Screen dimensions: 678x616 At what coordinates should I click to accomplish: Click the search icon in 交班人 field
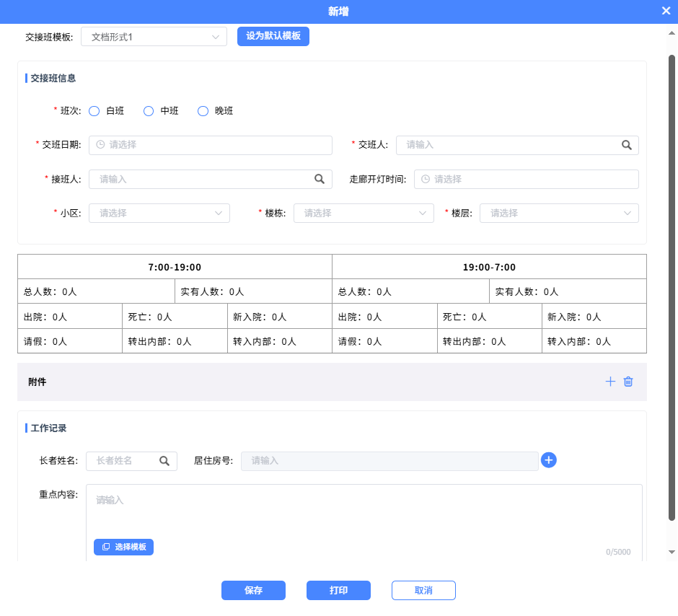(x=627, y=145)
